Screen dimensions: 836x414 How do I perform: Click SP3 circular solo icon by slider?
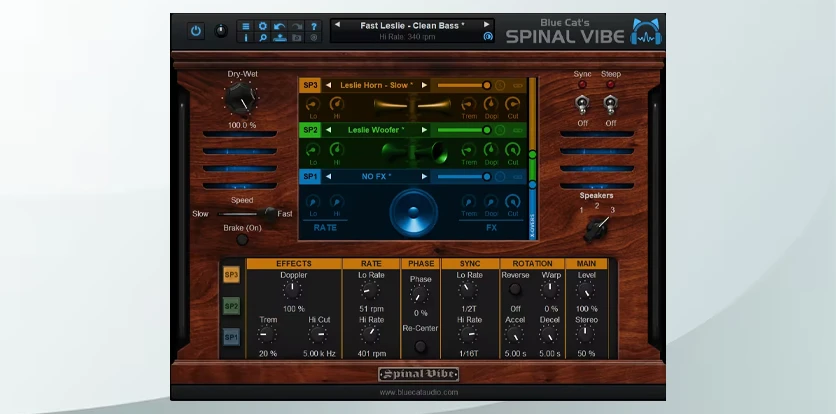[x=500, y=85]
